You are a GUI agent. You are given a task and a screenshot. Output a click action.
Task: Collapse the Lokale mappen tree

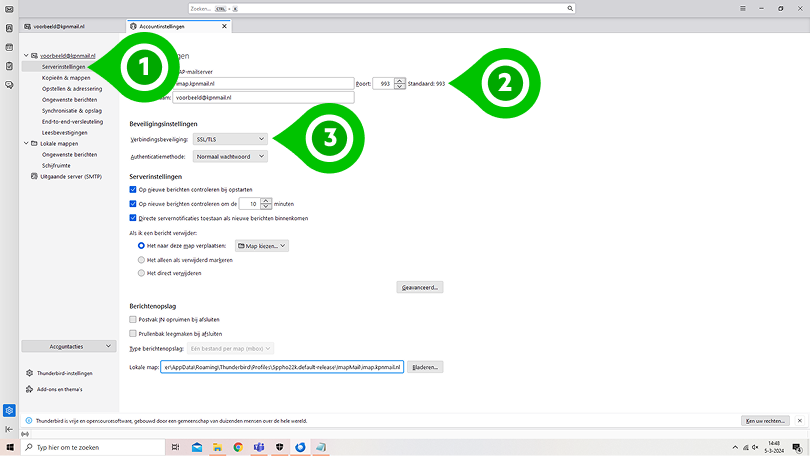point(26,143)
